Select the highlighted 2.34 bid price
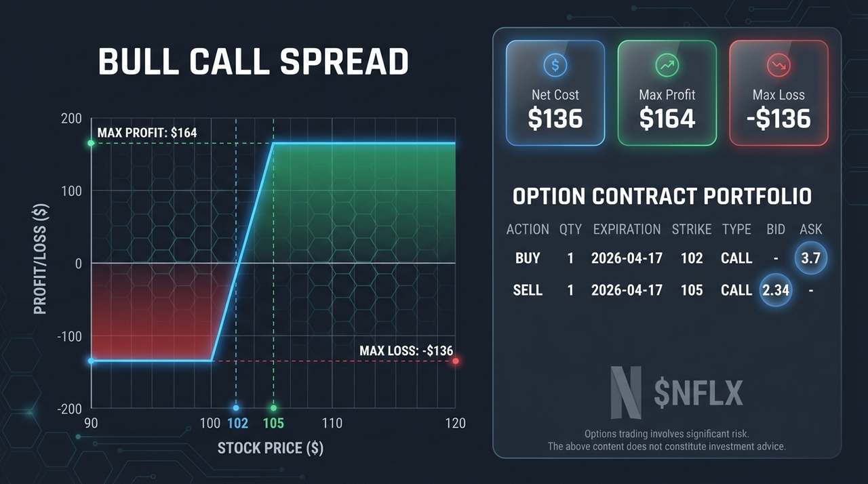Screen dimensions: 868x484 (x=775, y=290)
